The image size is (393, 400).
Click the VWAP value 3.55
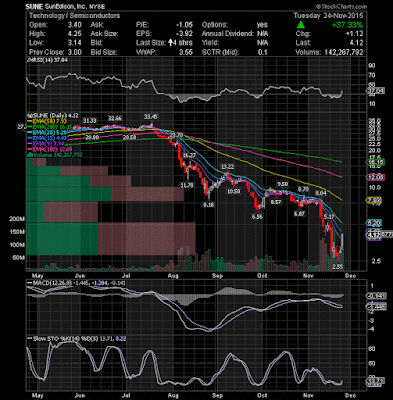pos(186,52)
